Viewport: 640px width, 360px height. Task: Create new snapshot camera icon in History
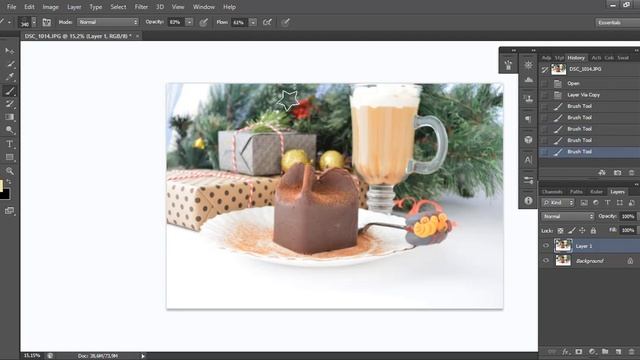click(x=617, y=173)
